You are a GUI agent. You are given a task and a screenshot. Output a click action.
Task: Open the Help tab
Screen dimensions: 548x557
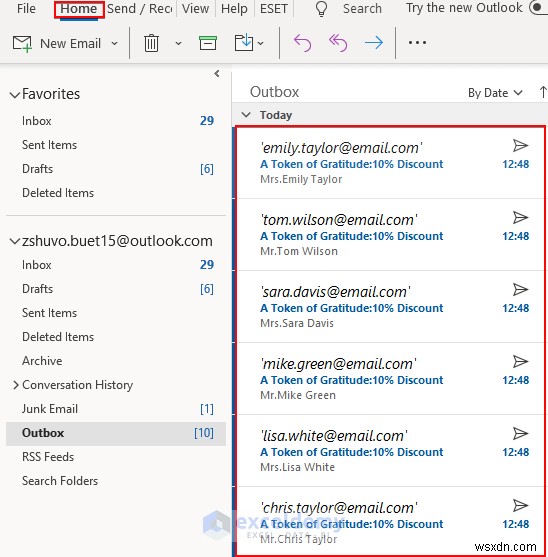(234, 8)
